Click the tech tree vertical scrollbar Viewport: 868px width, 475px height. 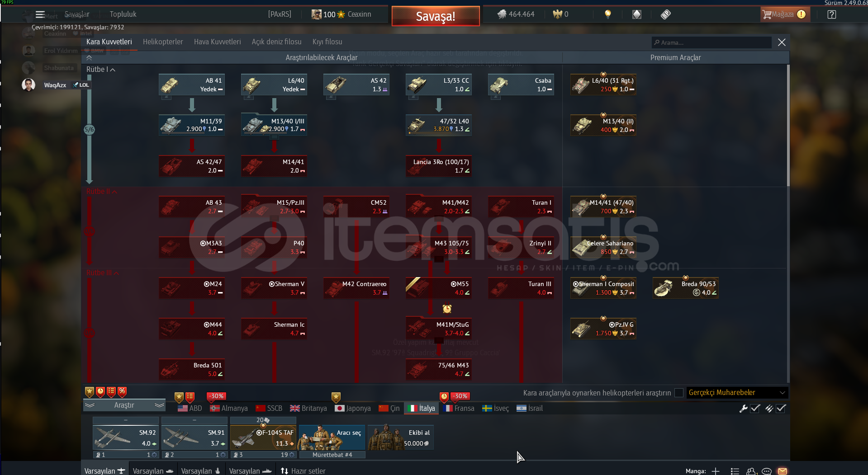(788, 126)
